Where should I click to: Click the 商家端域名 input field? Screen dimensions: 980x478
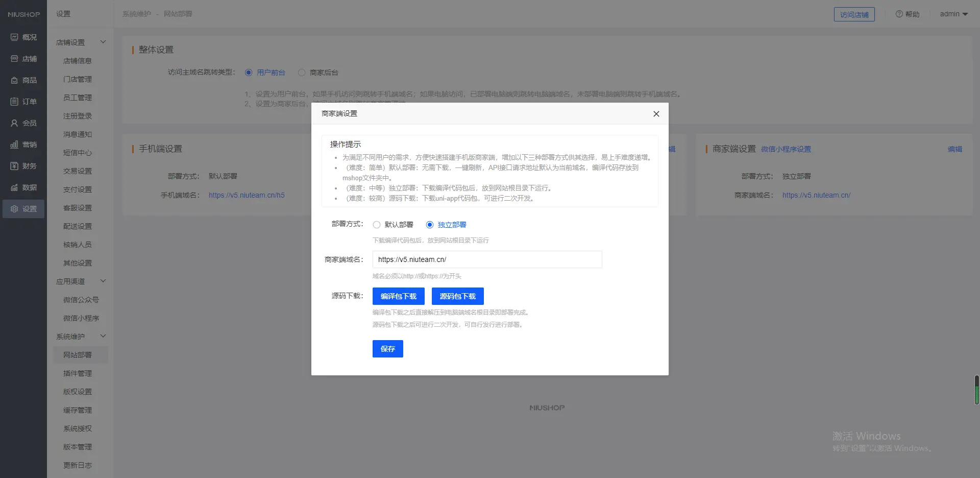(487, 259)
